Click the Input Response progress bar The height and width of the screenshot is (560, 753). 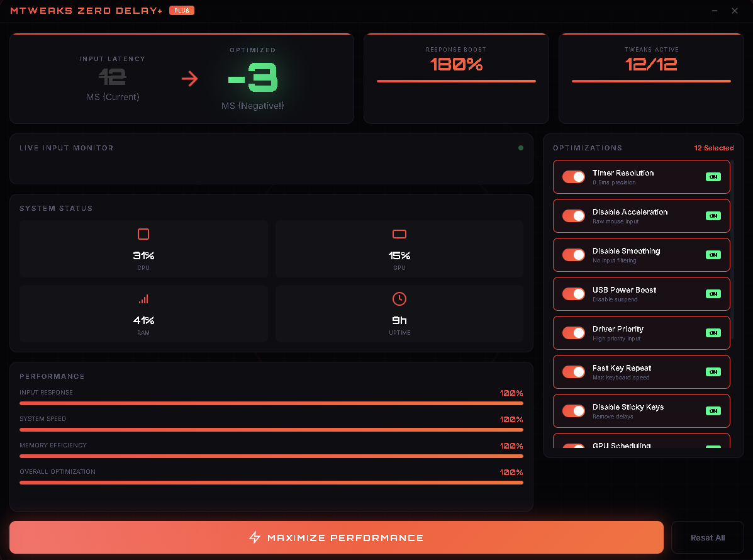(x=271, y=403)
